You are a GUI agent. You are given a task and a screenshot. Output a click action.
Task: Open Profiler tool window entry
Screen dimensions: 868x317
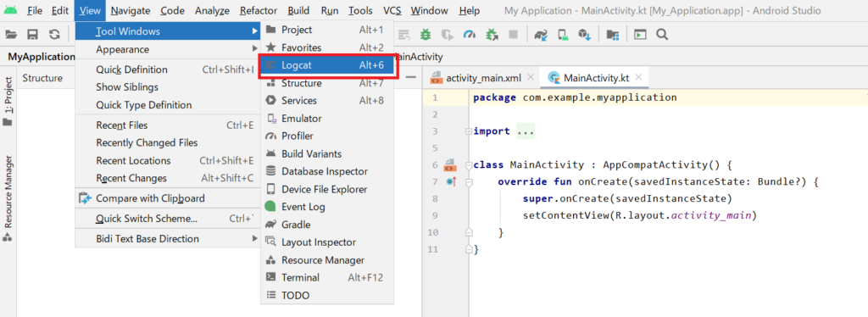(x=328, y=136)
